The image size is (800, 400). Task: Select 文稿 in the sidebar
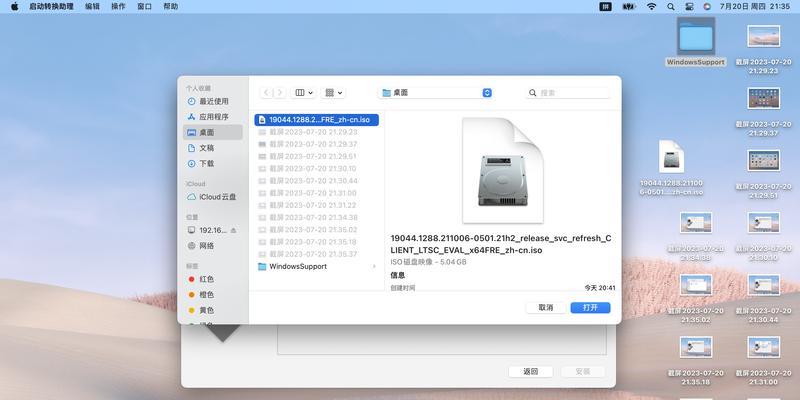213,148
